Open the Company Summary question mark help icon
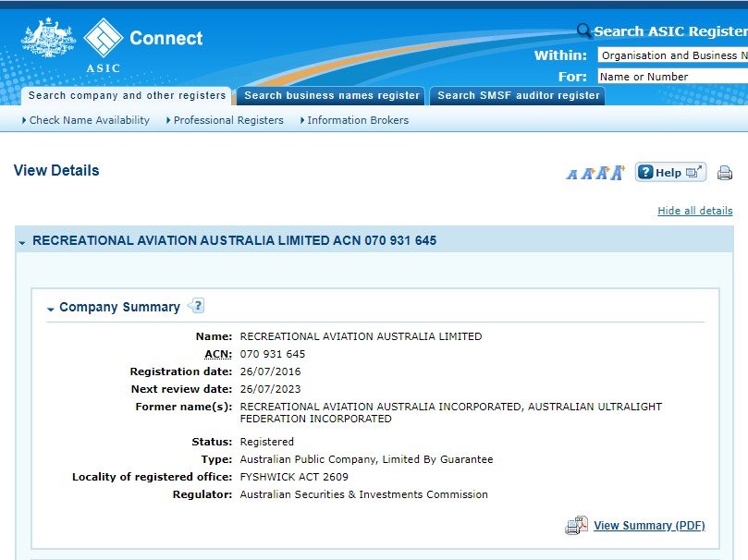The width and height of the screenshot is (748, 560). (x=197, y=306)
